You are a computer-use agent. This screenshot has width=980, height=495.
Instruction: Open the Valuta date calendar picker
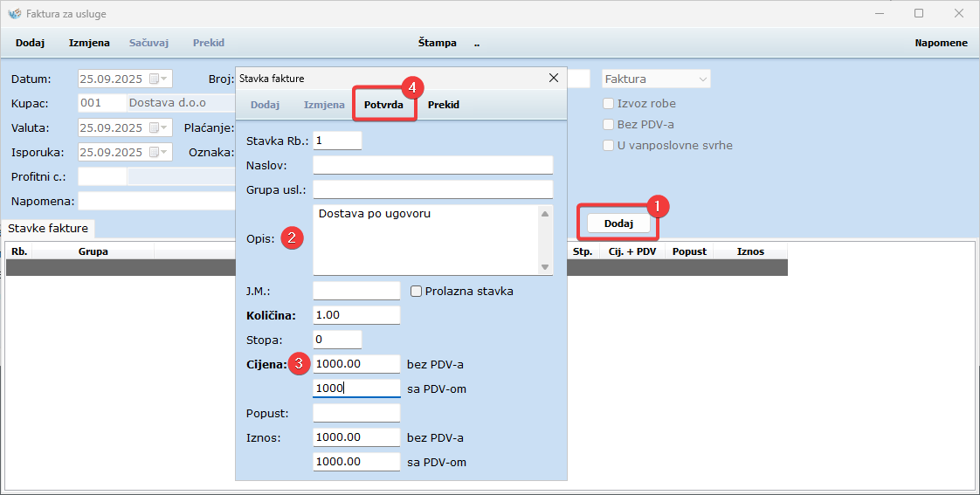click(x=158, y=127)
